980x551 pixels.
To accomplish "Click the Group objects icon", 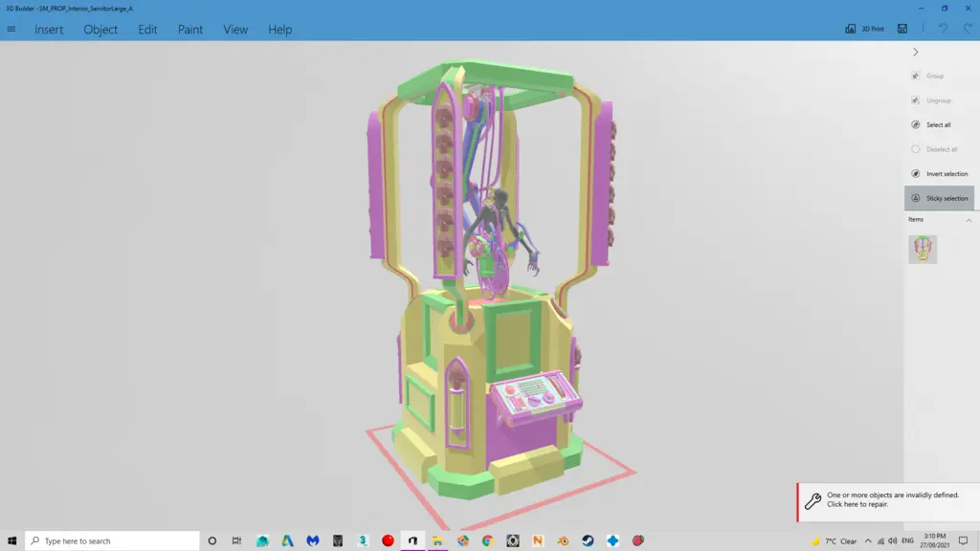I will pos(916,76).
